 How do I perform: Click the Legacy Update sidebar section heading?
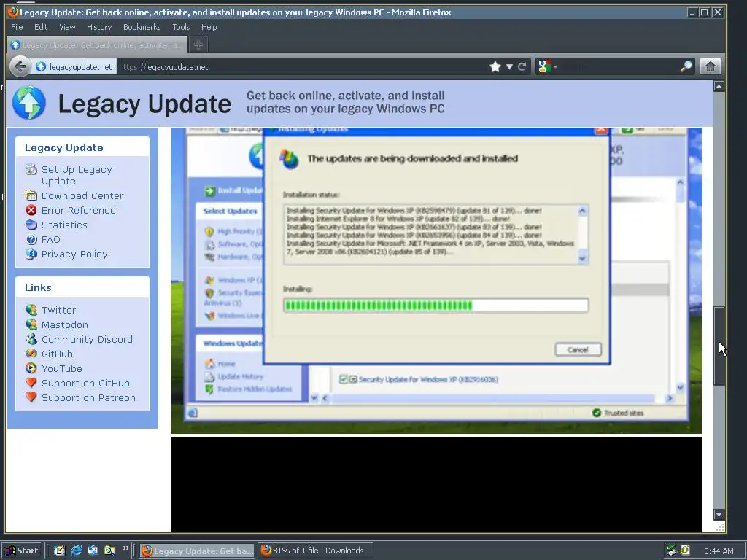pos(64,147)
